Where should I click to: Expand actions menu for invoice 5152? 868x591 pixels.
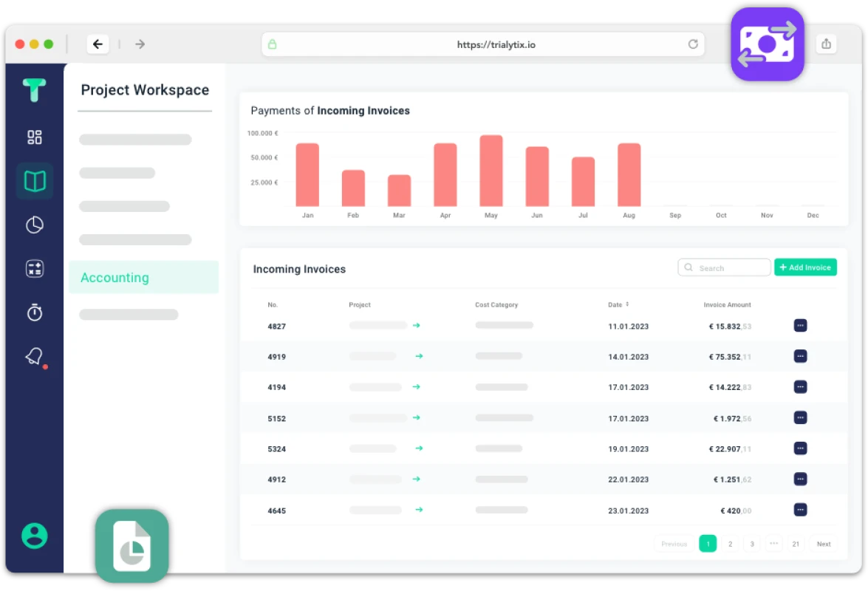coord(800,418)
